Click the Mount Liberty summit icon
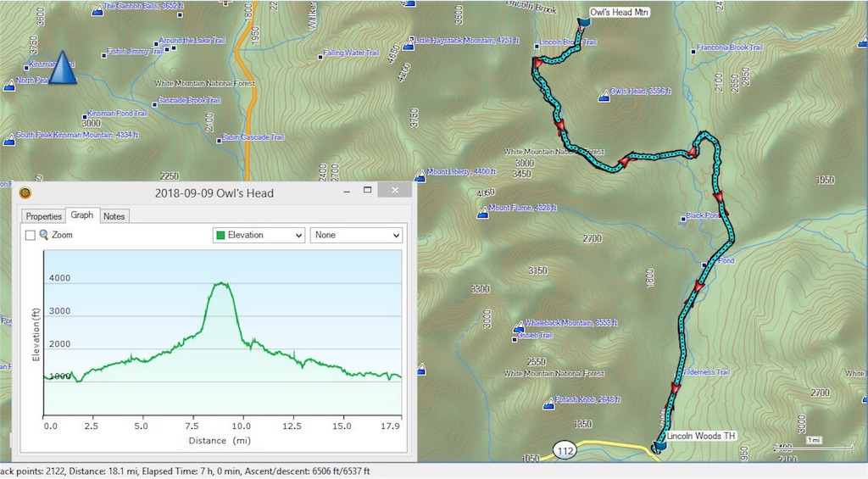Screen dimensions: 868x479 (420, 176)
